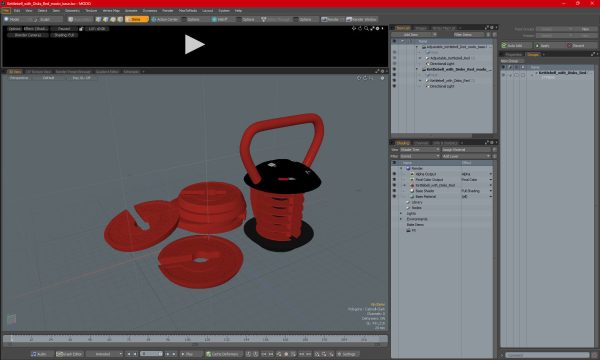Activate the orange Items selection mode button
The height and width of the screenshot is (360, 600).
point(137,19)
